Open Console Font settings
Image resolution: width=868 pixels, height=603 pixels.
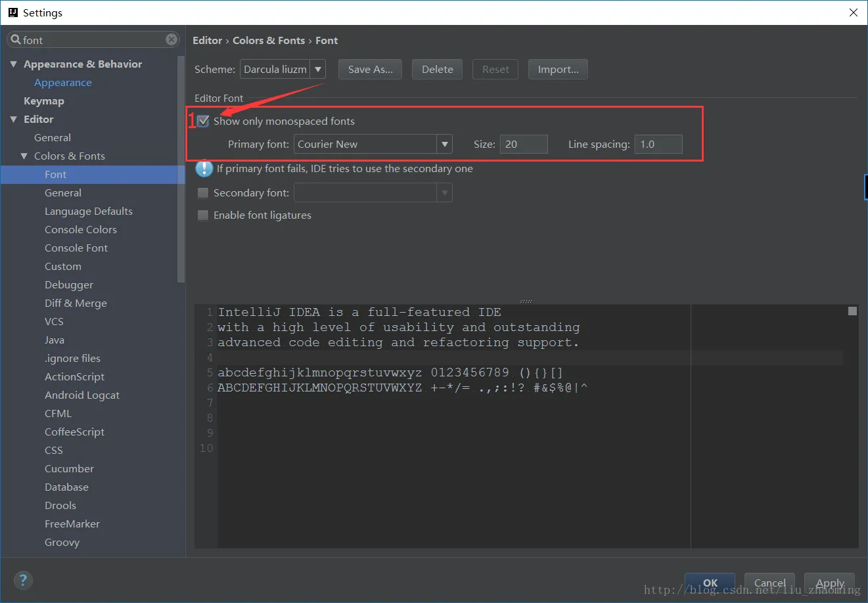pyautogui.click(x=76, y=248)
